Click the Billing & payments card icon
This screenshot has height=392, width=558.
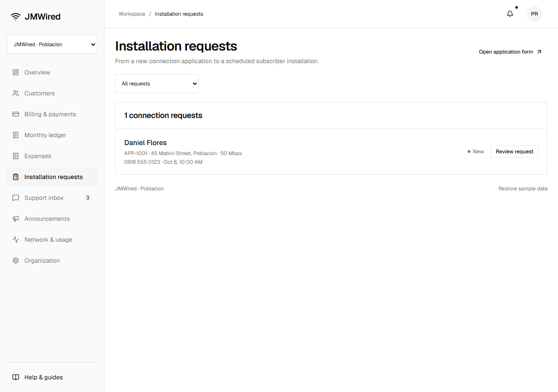tap(16, 114)
